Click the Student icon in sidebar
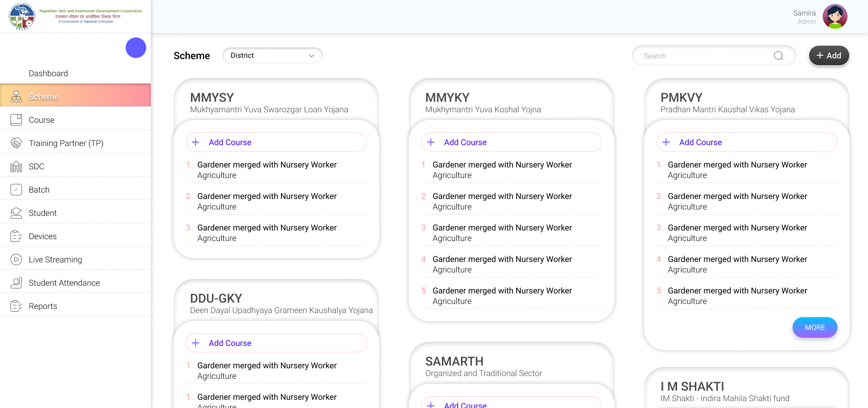868x408 pixels. point(16,213)
